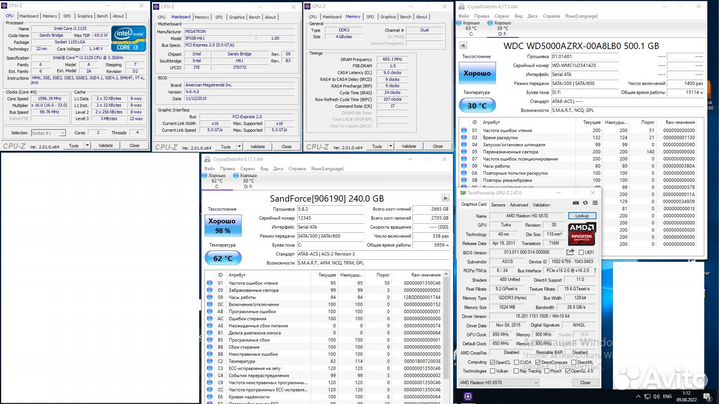The height and width of the screenshot is (404, 720).
Task: Click the 'SandForce[906190] 240.0 GB' title
Action: (326, 198)
